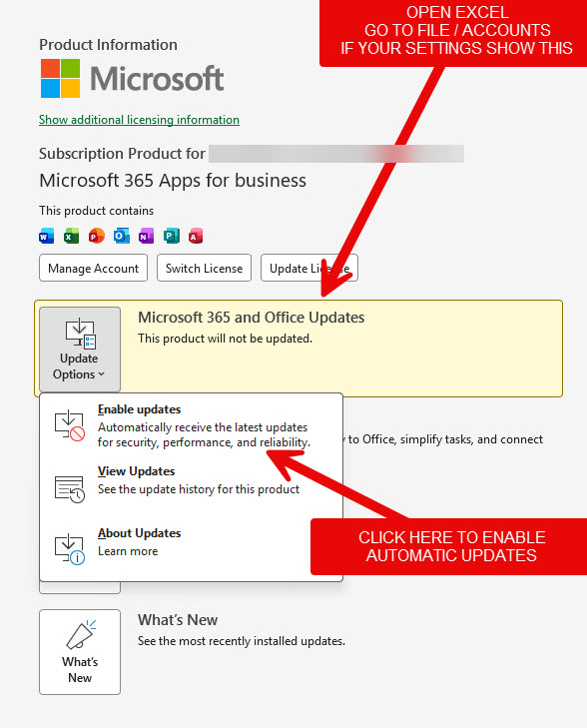
Task: Click the Manage Account button
Action: (93, 268)
